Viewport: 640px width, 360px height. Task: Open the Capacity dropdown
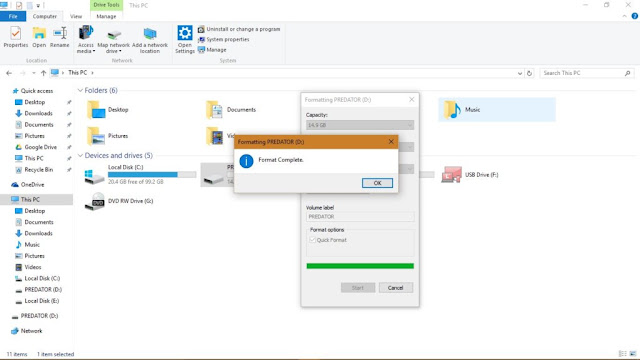[x=360, y=125]
